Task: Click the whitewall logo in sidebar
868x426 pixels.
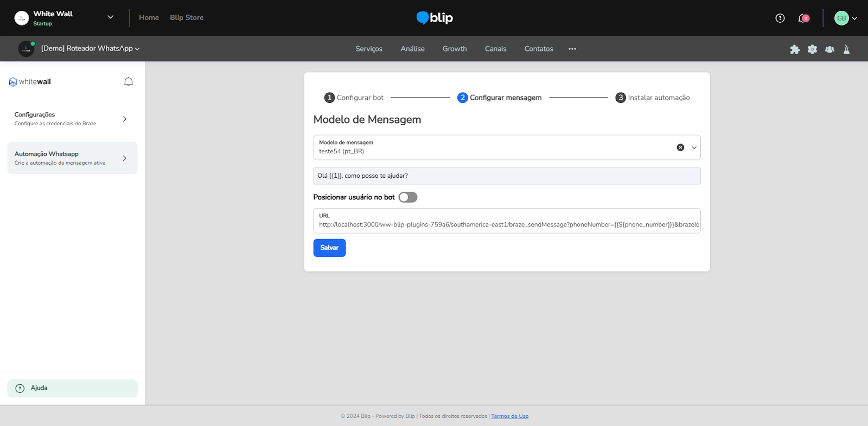Action: pyautogui.click(x=30, y=82)
